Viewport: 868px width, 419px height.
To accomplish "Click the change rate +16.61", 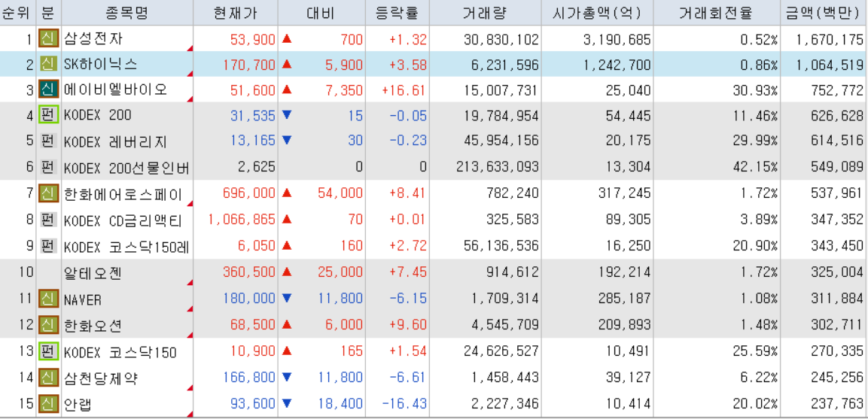I will [x=404, y=90].
